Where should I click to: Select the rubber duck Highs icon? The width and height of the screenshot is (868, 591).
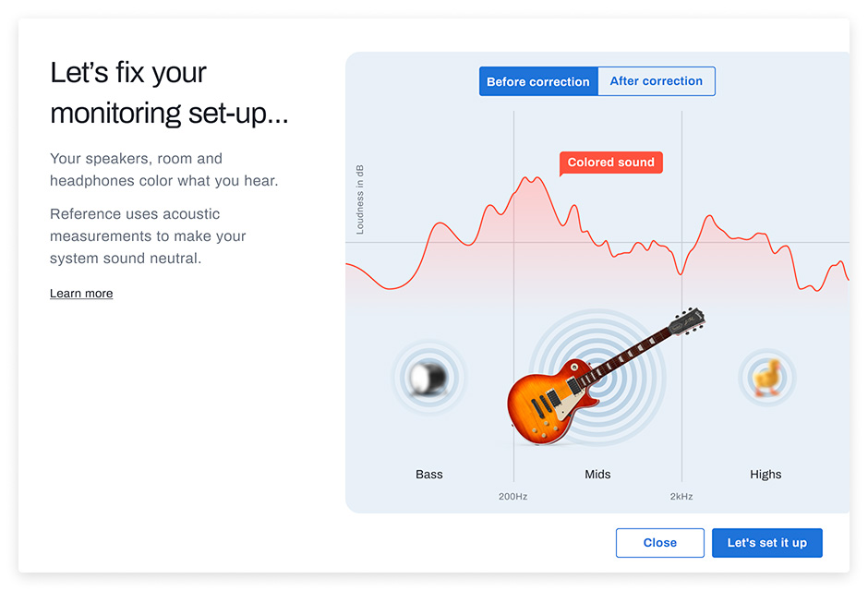(x=767, y=376)
